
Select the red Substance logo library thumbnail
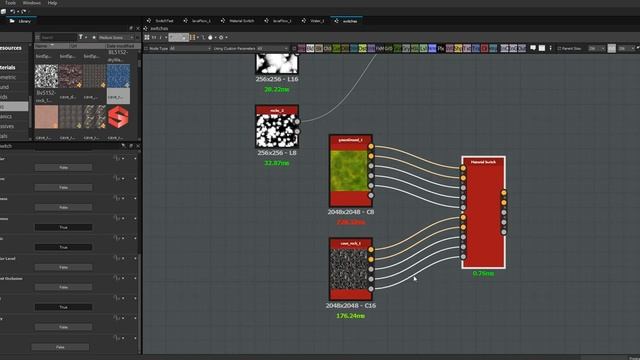[x=118, y=117]
